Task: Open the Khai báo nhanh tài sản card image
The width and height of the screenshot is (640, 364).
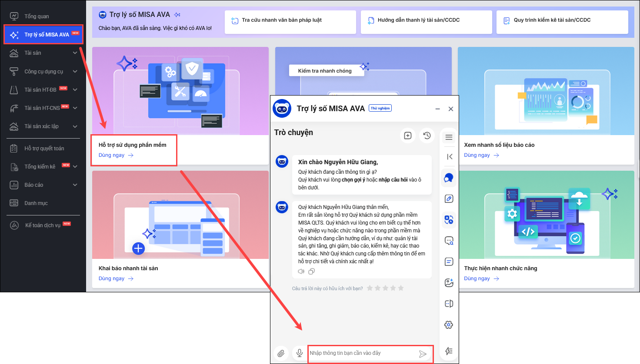Action: 180,215
